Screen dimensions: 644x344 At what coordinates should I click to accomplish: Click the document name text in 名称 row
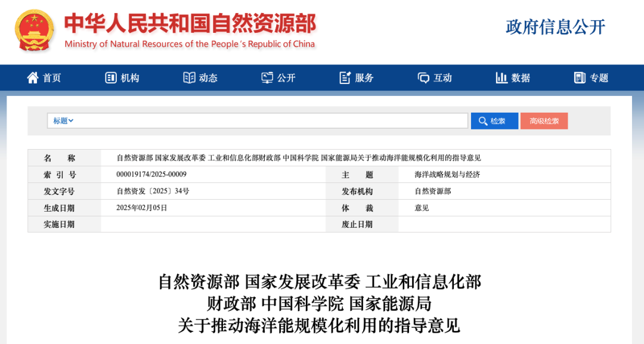299,158
